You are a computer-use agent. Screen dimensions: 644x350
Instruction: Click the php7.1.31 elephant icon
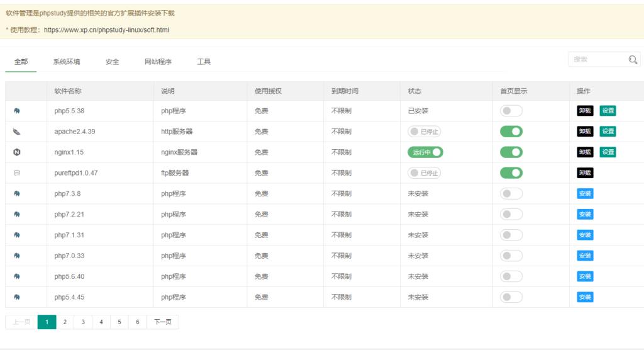coord(17,235)
